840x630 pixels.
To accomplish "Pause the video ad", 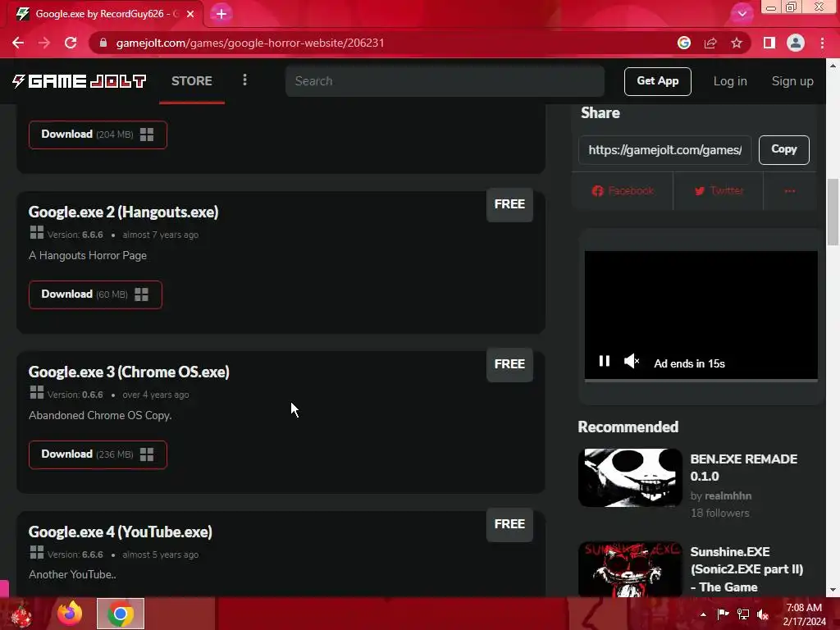I will [605, 361].
